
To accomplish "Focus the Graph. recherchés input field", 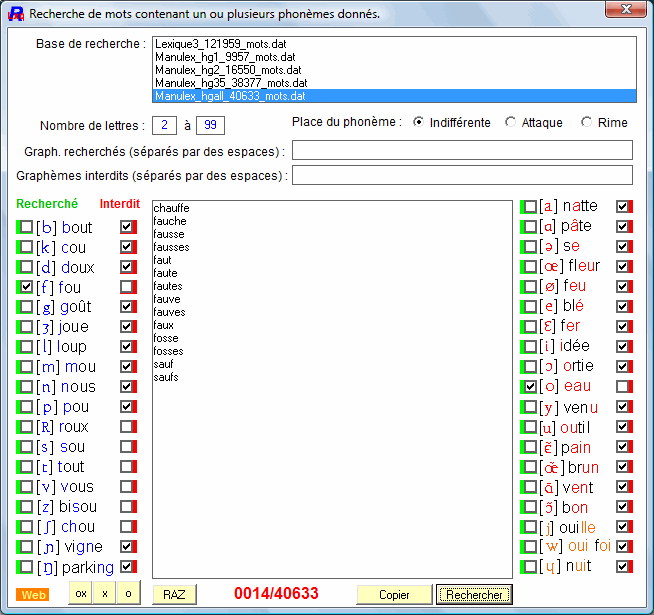I will coord(462,150).
